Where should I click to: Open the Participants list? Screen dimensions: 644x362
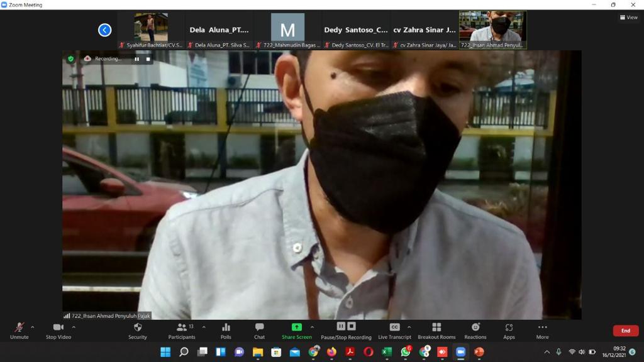tap(181, 331)
